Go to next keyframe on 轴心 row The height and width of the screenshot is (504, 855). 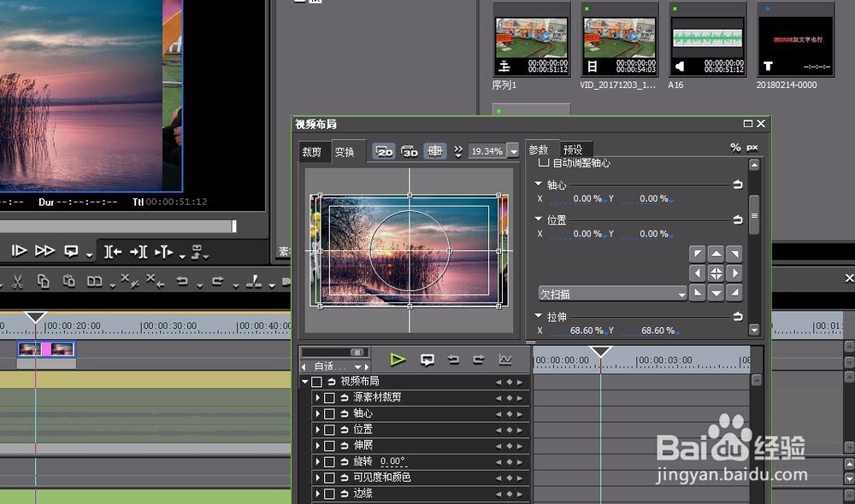coord(520,414)
